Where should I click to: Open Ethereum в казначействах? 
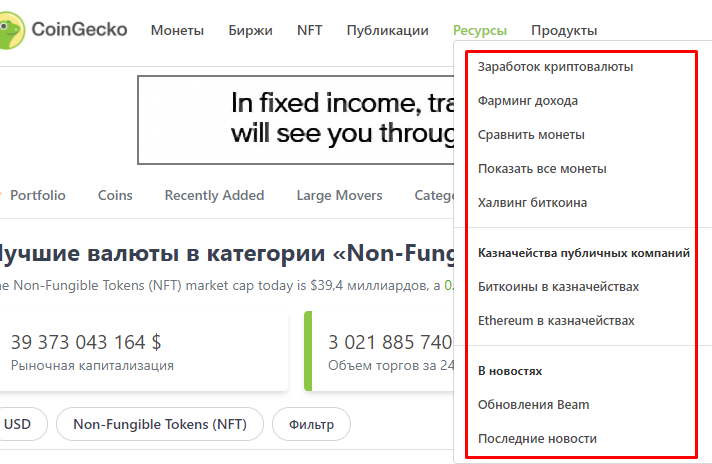[556, 321]
